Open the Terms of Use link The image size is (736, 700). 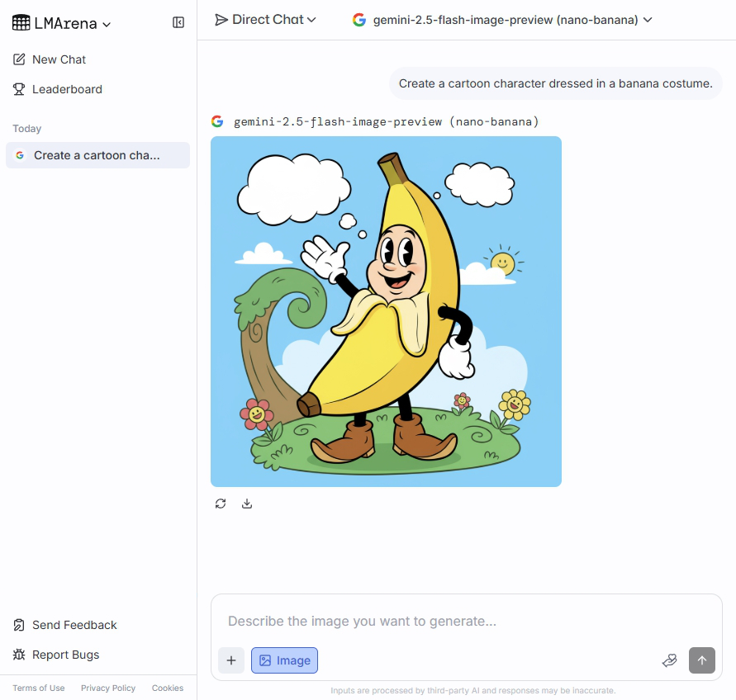[38, 688]
